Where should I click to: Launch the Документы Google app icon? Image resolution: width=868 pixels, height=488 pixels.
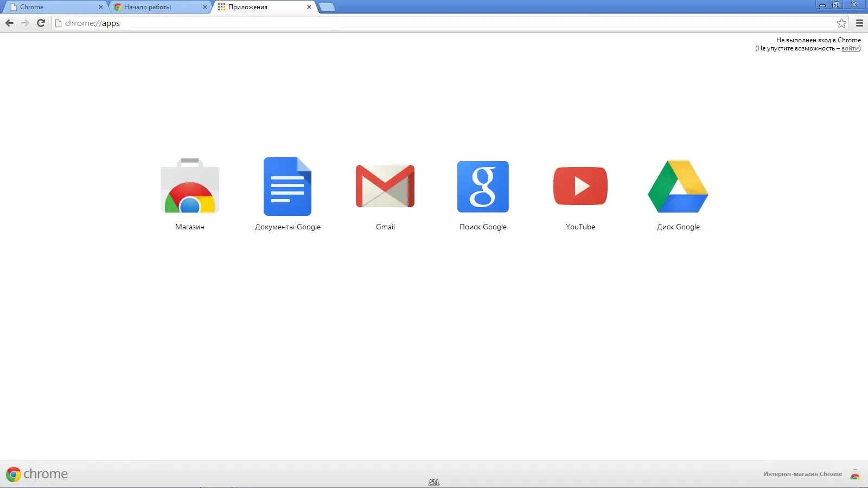[x=288, y=186]
